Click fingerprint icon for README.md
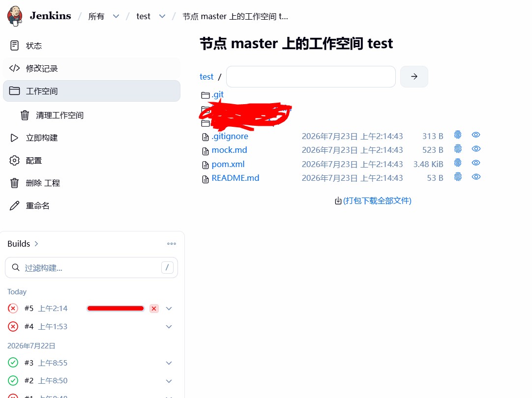 pos(458,176)
